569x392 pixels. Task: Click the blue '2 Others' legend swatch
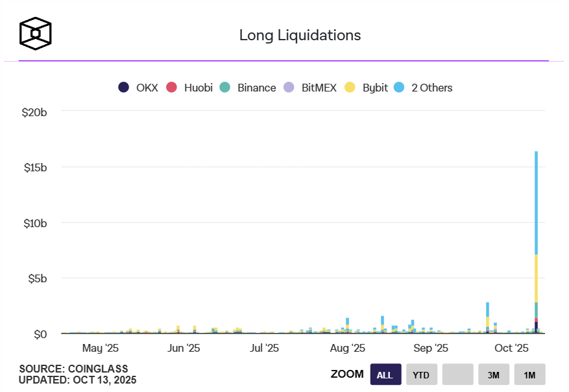click(x=399, y=88)
